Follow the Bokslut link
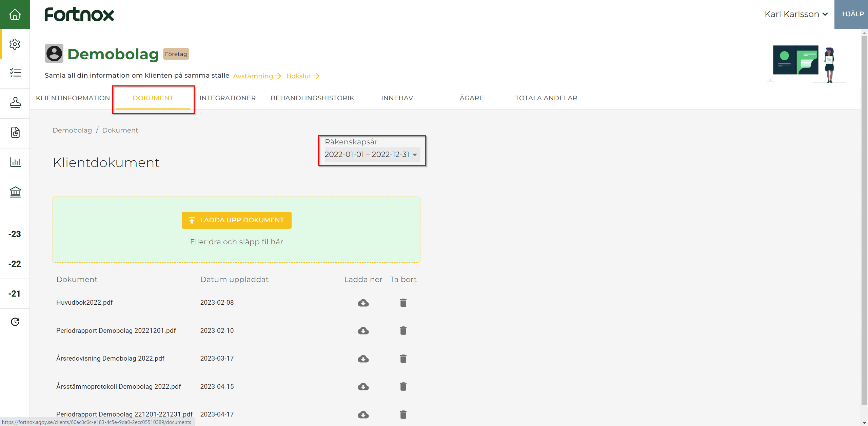The image size is (868, 426). (303, 76)
